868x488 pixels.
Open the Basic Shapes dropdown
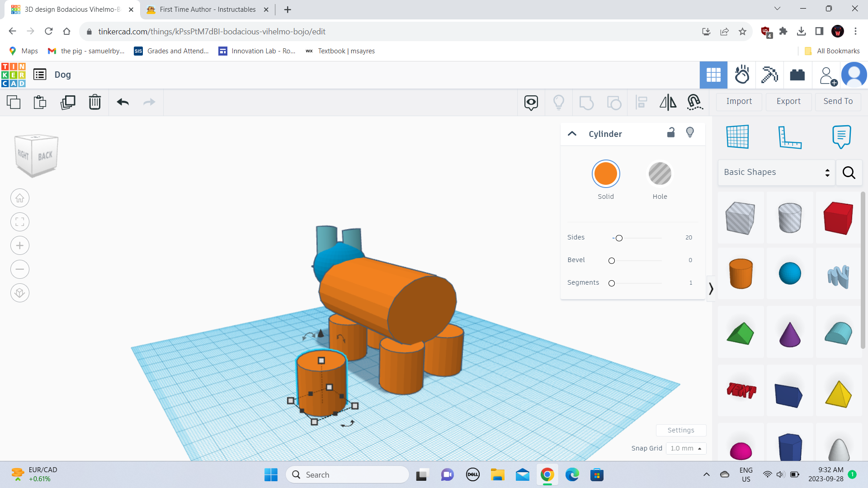pyautogui.click(x=776, y=172)
